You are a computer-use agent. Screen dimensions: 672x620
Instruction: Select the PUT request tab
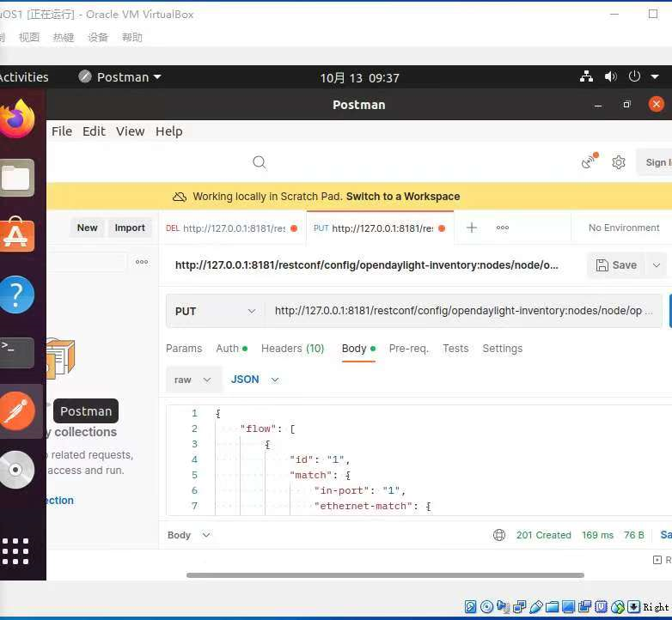click(380, 228)
